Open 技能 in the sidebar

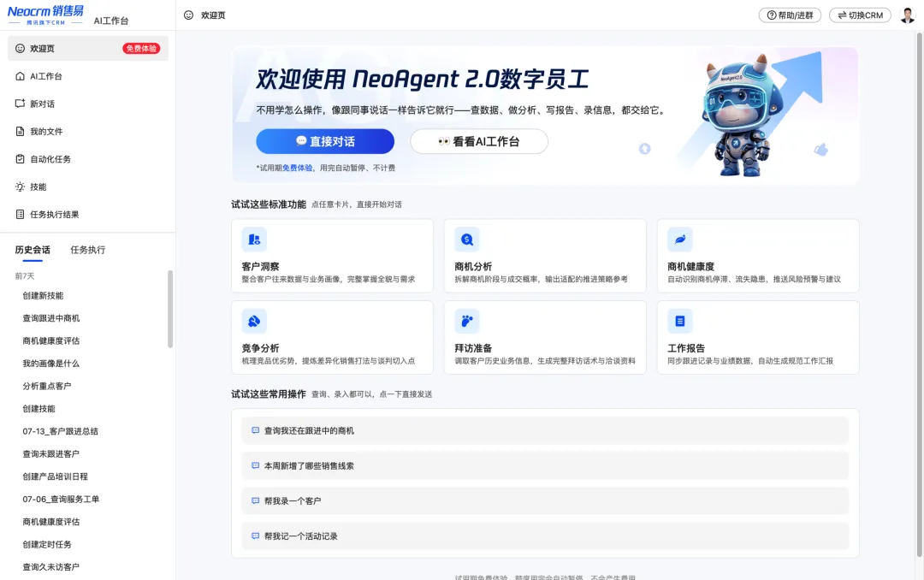point(88,186)
